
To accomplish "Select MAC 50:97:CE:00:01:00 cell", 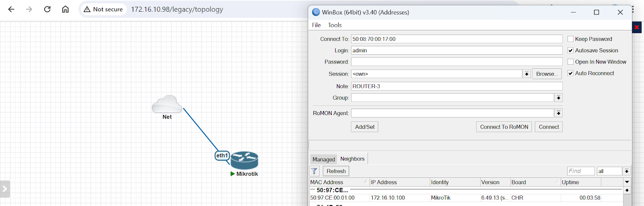I will click(x=339, y=198).
